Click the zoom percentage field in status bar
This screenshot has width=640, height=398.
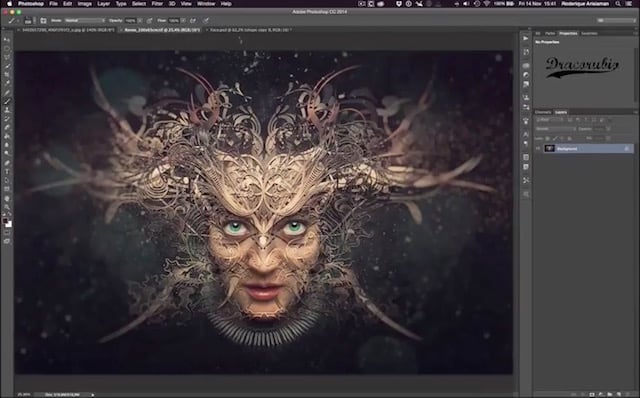pyautogui.click(x=23, y=395)
